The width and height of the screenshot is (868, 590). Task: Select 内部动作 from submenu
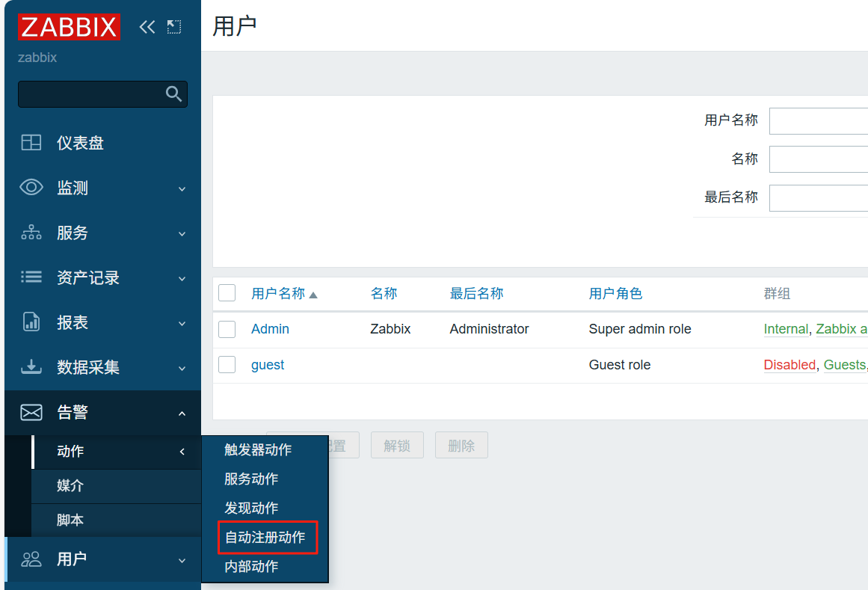click(x=251, y=566)
